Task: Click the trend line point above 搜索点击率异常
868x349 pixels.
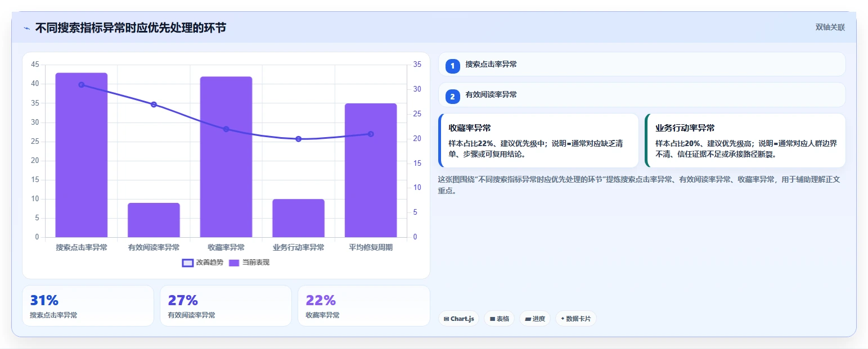Action: [82, 85]
